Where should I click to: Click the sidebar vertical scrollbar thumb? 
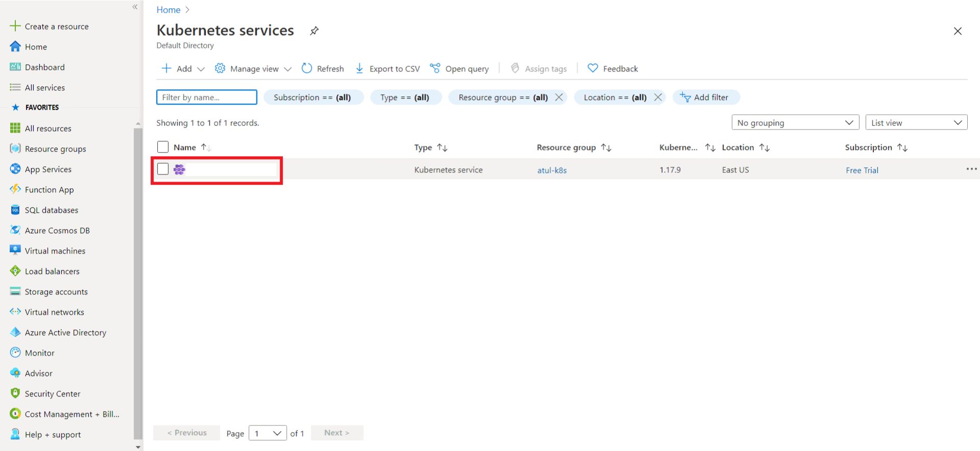[x=138, y=283]
